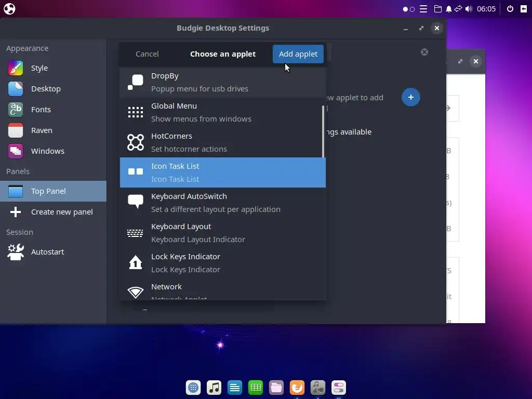
Task: Choose 'Set a different layout per application' text
Action: click(216, 210)
